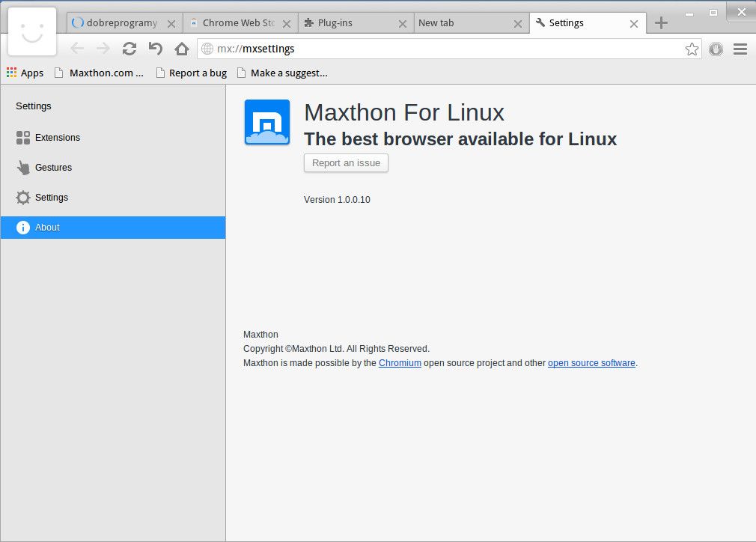Open the open source software link
This screenshot has height=542, width=756.
(591, 362)
